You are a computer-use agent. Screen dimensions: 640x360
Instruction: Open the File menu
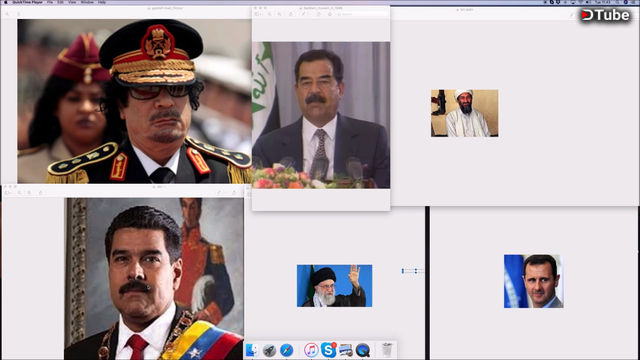click(50, 2)
